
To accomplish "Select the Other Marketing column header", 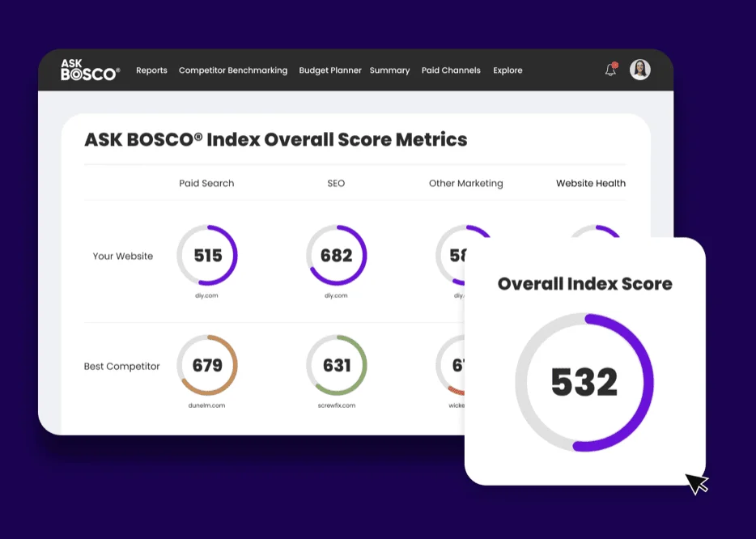I will coord(465,183).
